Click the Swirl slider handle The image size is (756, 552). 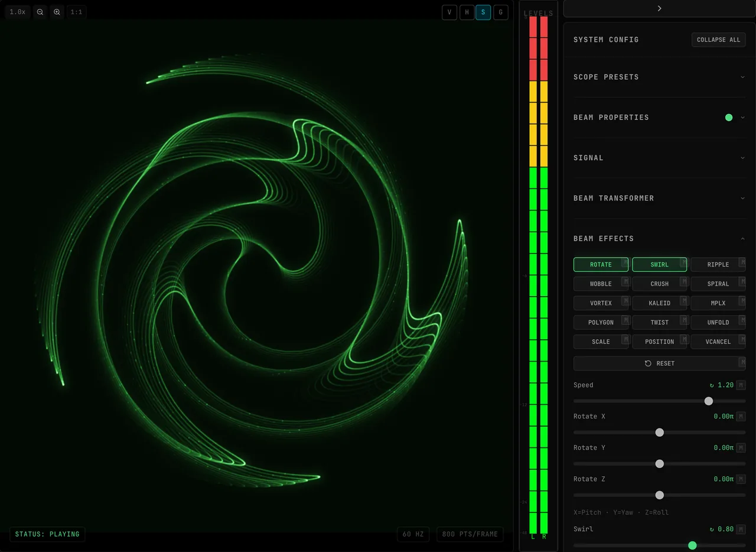pyautogui.click(x=693, y=545)
